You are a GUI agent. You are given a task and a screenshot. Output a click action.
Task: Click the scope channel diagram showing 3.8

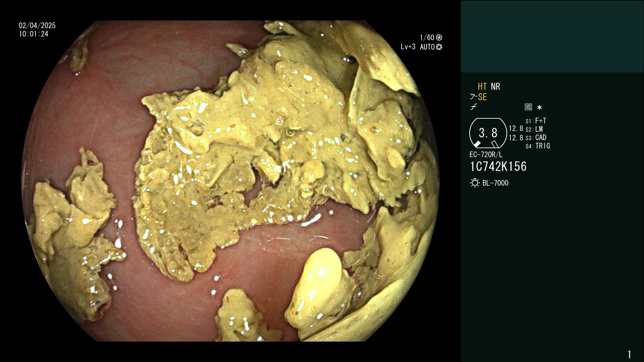pos(488,133)
